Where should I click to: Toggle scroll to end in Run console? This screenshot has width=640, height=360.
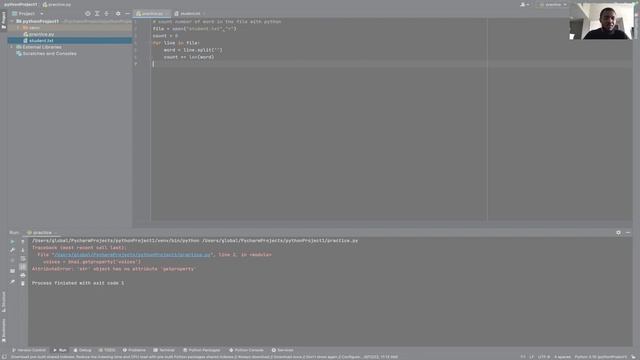(22, 267)
